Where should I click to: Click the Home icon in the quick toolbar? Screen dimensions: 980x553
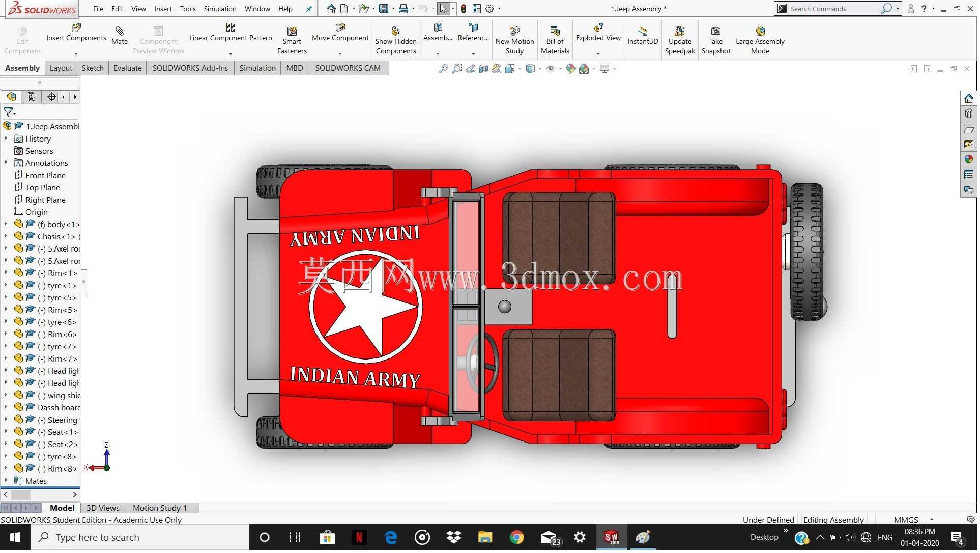[x=331, y=9]
